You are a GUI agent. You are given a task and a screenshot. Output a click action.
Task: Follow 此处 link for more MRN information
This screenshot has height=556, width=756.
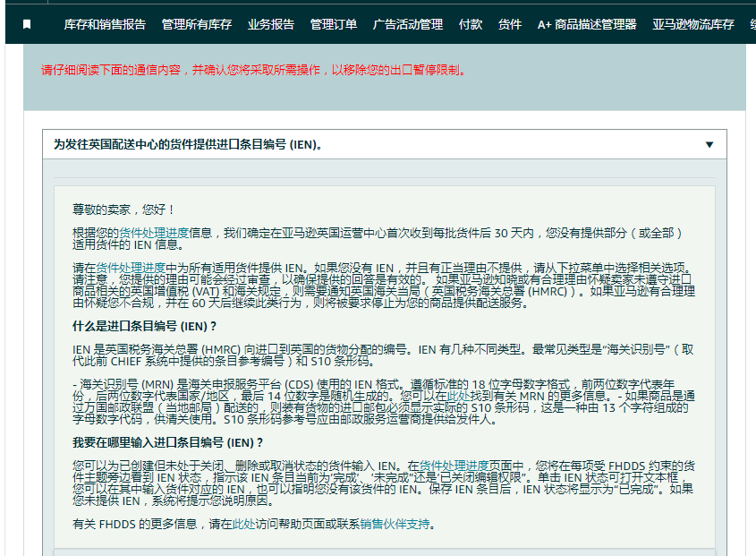(457, 394)
